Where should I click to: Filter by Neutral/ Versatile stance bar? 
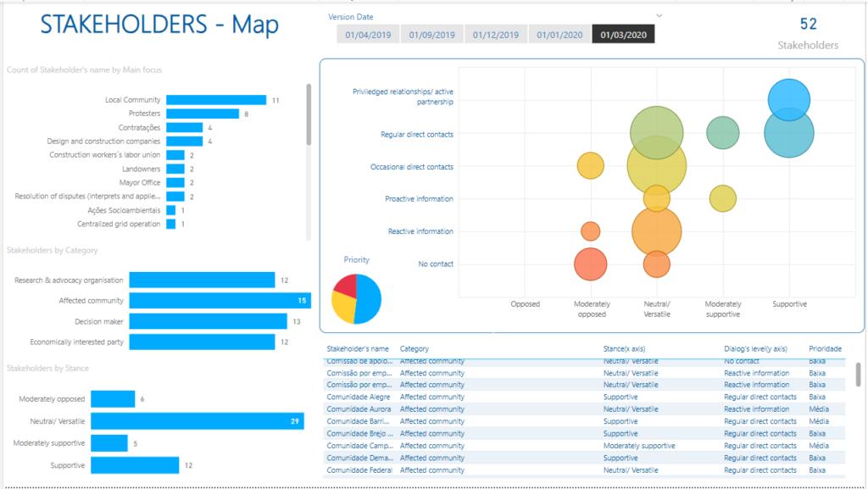[x=198, y=421]
